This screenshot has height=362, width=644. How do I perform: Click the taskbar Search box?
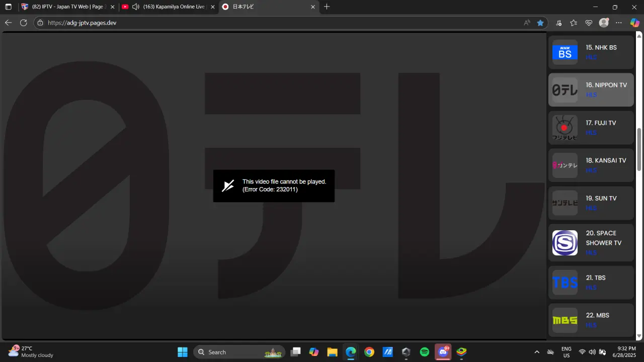(239, 352)
